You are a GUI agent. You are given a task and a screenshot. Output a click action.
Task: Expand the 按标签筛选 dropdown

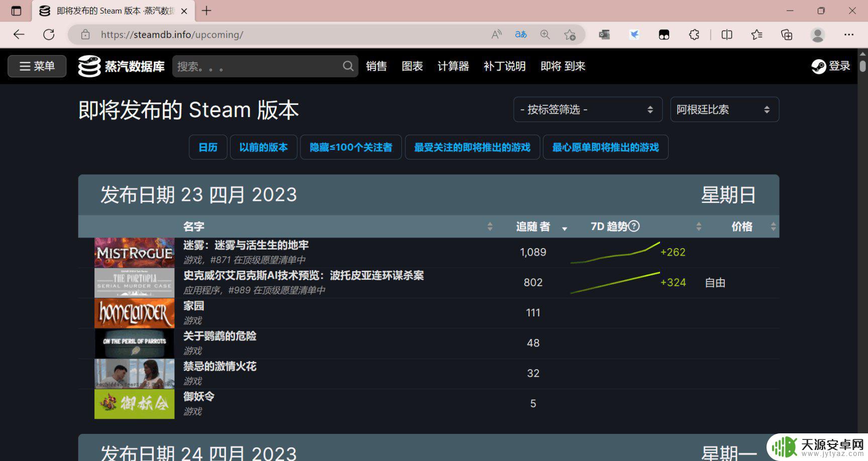(588, 109)
